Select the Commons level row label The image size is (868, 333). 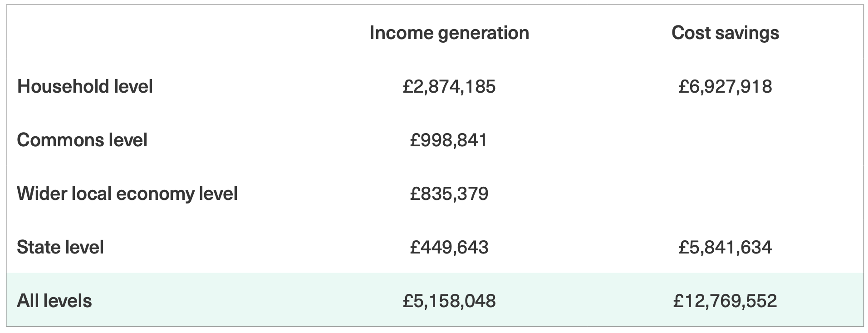(x=82, y=140)
